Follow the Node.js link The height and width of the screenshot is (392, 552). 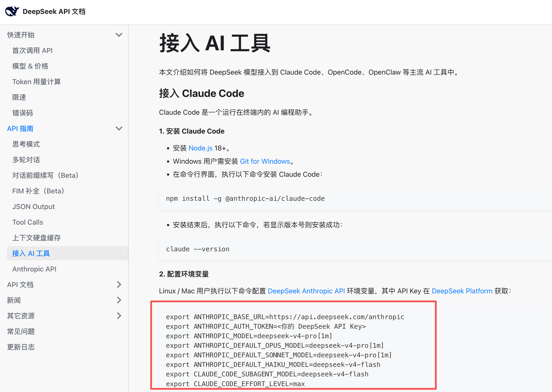(x=200, y=148)
